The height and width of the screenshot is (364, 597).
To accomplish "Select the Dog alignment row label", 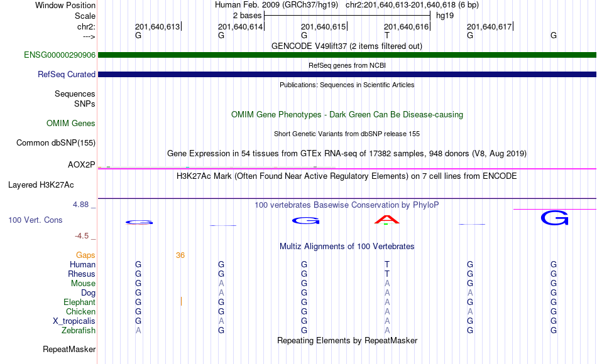I will tap(88, 292).
